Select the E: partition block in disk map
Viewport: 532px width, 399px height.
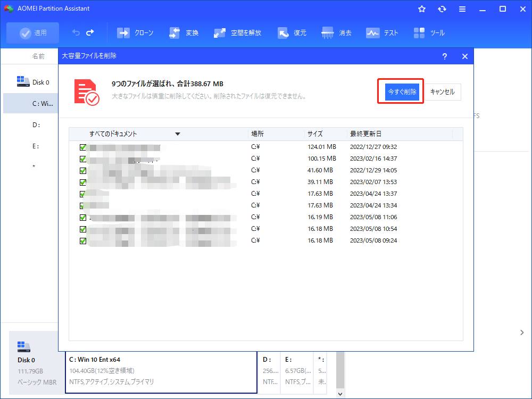[297, 372]
